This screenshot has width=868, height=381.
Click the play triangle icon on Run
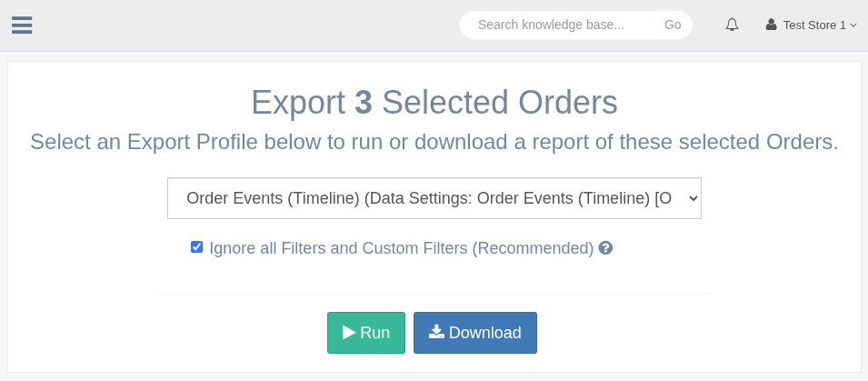point(349,333)
